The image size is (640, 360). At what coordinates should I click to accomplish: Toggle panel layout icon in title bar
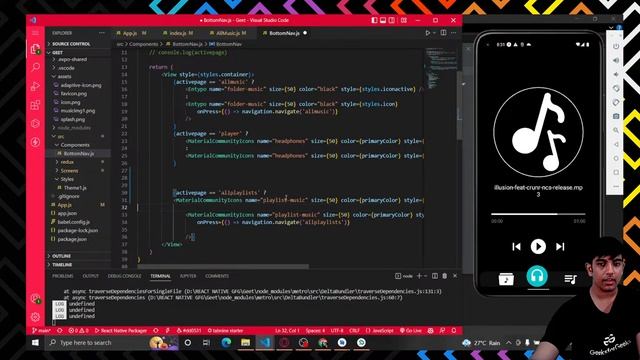point(383,20)
